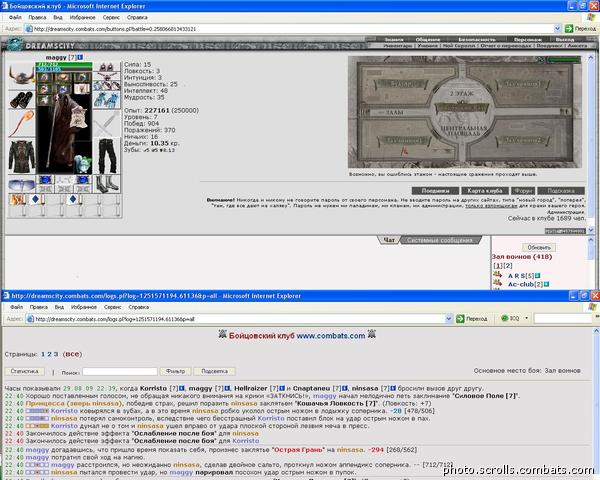Click the Обновить button above user list
The height and width of the screenshot is (480, 600).
coord(539,247)
